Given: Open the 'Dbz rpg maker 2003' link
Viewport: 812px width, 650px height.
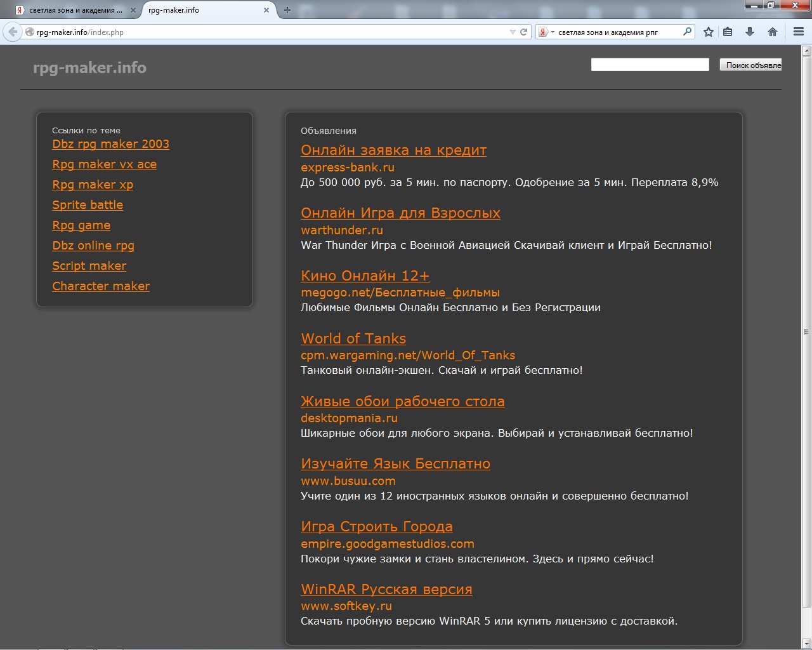Looking at the screenshot, I should tap(110, 144).
